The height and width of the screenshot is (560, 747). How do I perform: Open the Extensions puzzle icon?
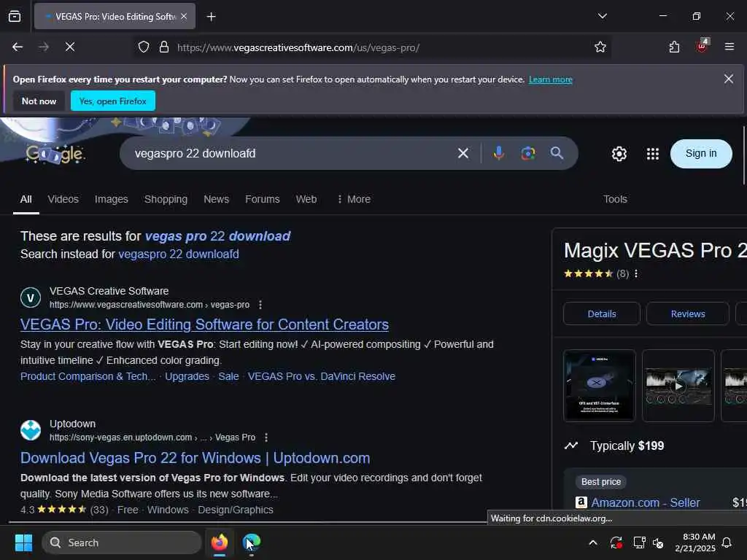pyautogui.click(x=674, y=47)
